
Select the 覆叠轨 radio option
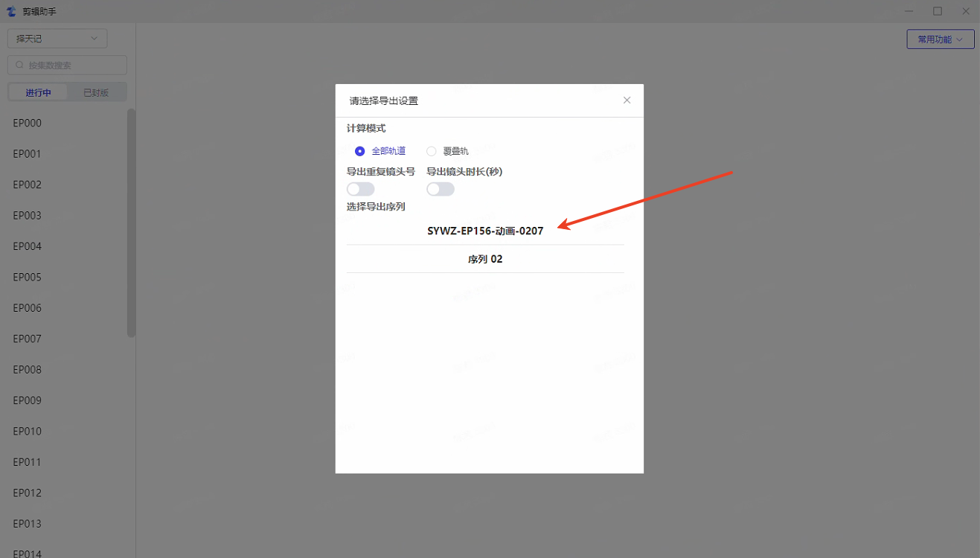432,151
